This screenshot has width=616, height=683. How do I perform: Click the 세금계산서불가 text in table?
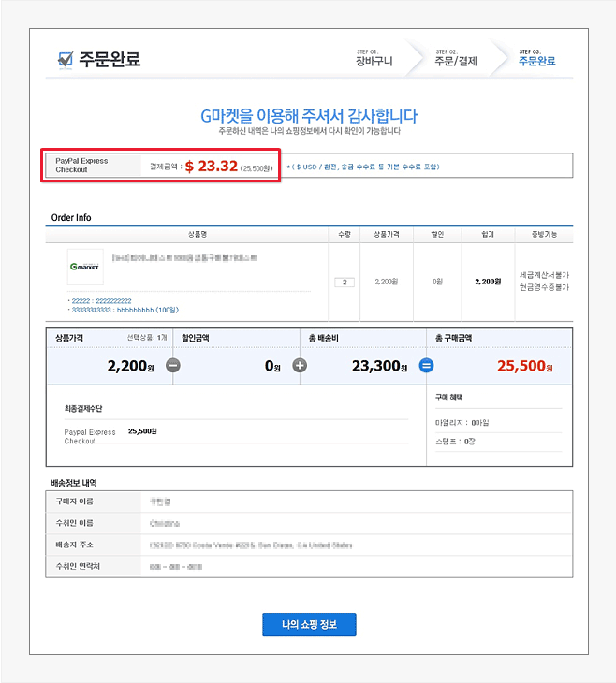(544, 275)
